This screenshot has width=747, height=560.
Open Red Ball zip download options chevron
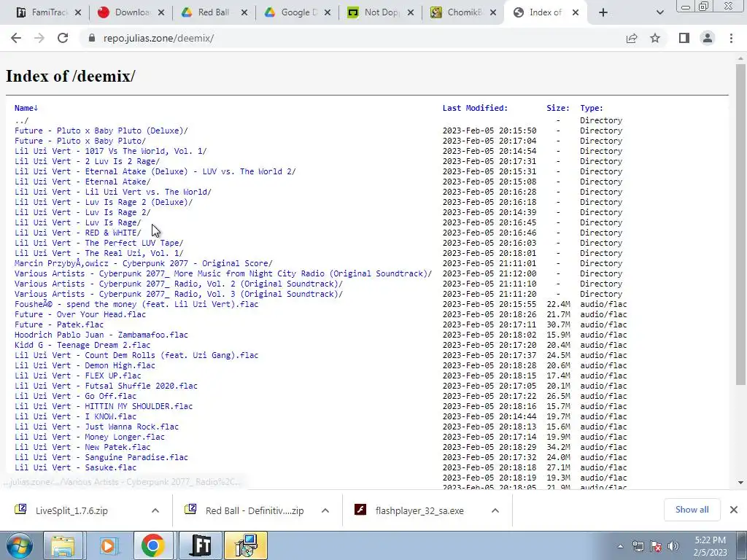pyautogui.click(x=325, y=510)
